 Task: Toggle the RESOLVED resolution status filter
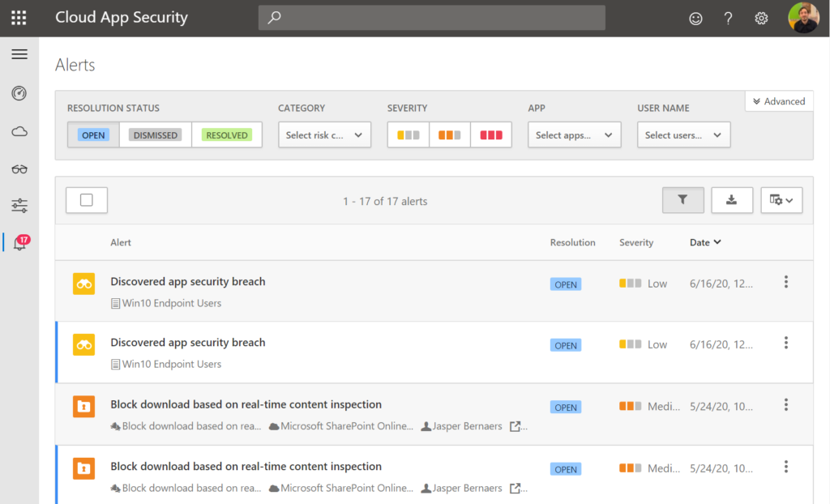coord(227,135)
